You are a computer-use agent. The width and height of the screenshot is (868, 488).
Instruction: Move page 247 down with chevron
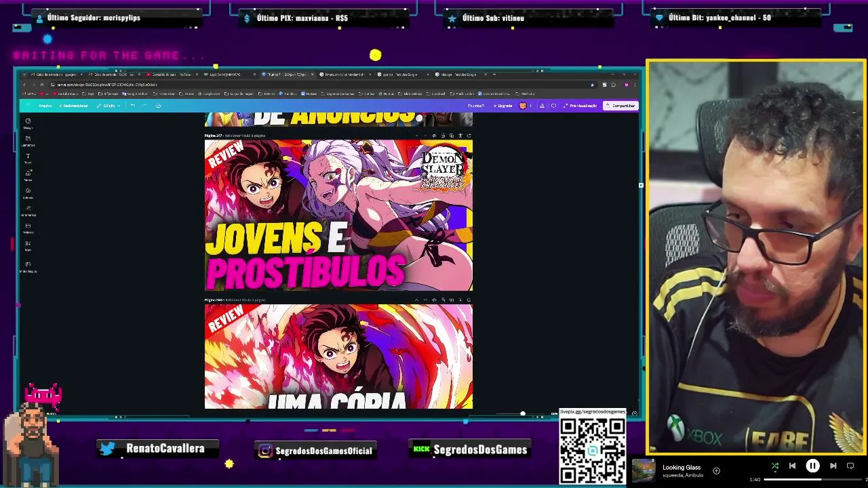pyautogui.click(x=425, y=136)
